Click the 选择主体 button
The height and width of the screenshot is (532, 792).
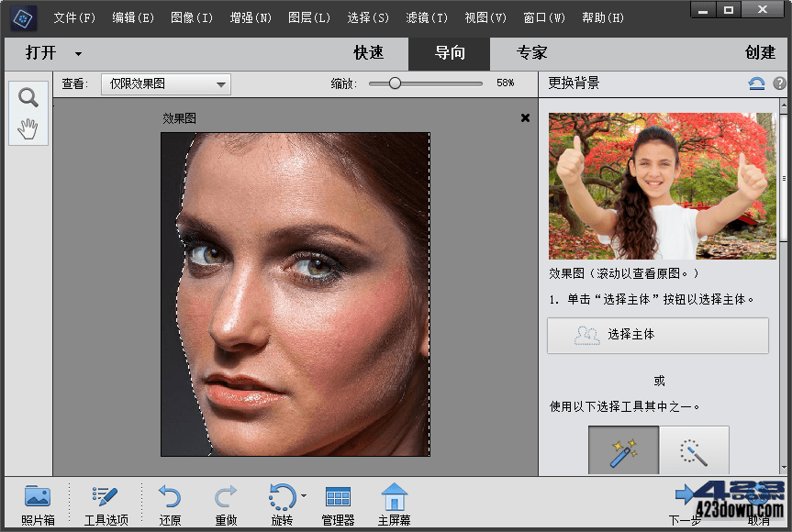[657, 336]
